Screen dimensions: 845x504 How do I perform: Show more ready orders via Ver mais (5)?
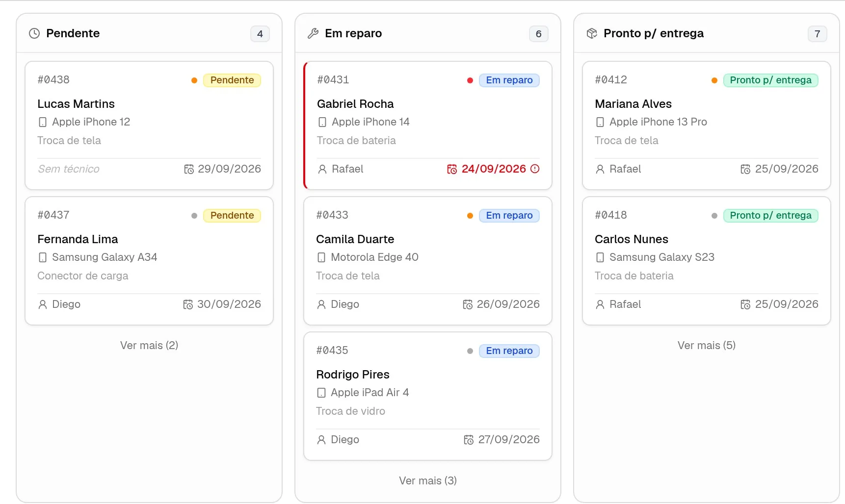pos(707,345)
